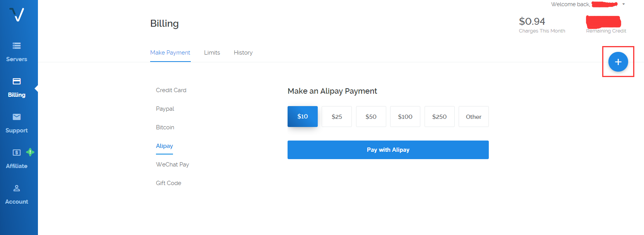This screenshot has height=235, width=644.
Task: Open Support via the envelope icon
Action: click(17, 117)
